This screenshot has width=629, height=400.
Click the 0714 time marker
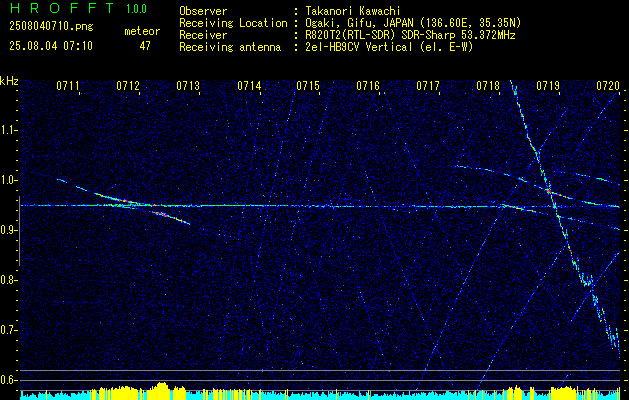click(x=249, y=85)
